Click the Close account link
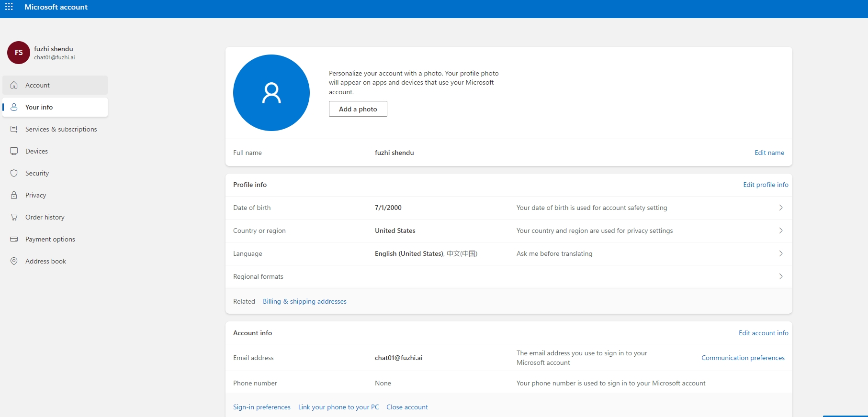868x417 pixels. point(407,407)
